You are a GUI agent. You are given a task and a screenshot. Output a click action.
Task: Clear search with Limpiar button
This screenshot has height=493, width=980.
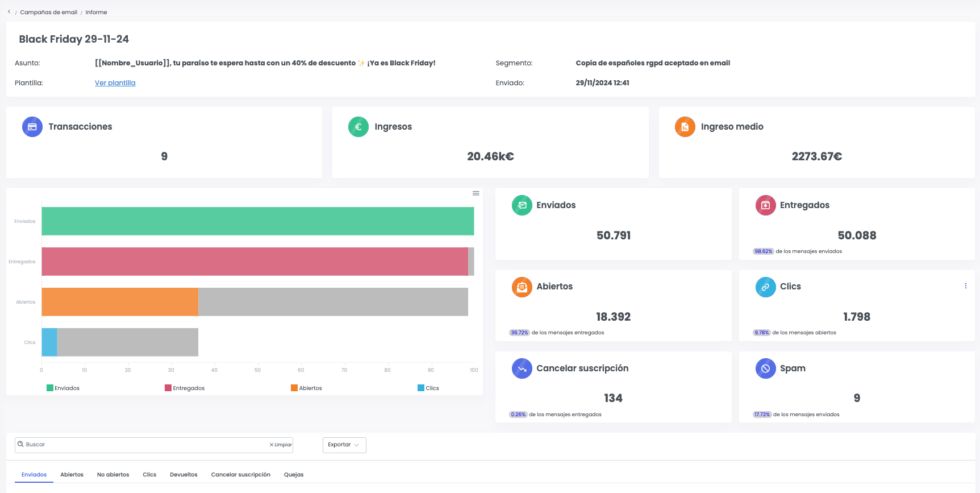click(281, 445)
